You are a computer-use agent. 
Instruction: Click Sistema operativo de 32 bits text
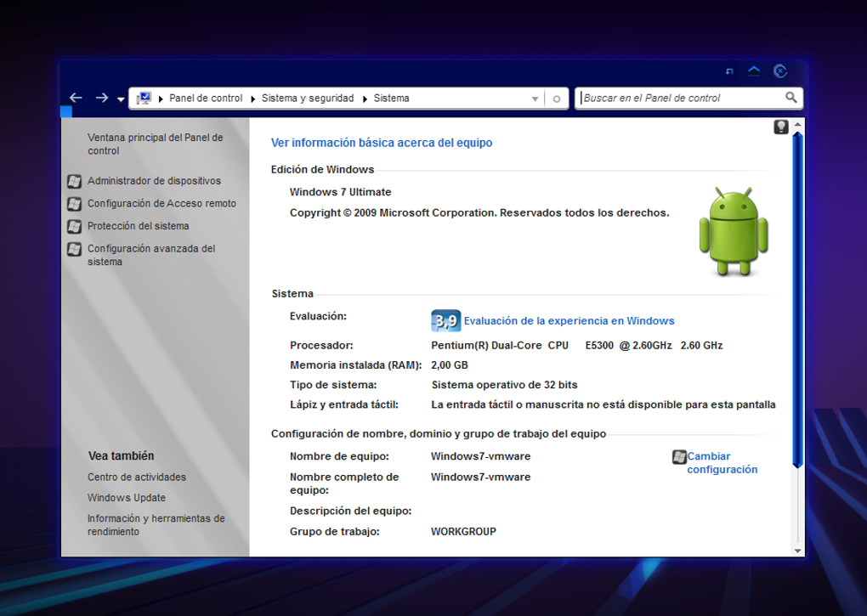click(x=504, y=385)
